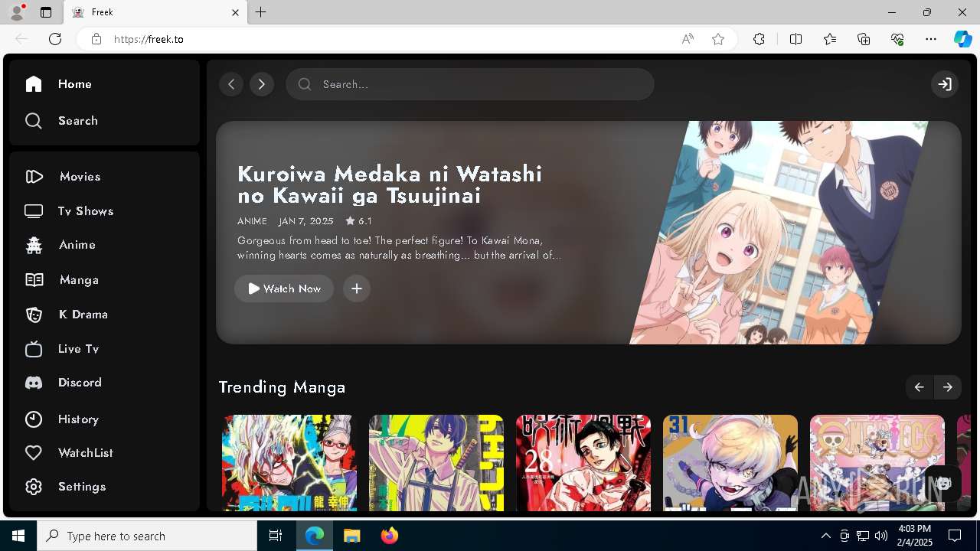Click the Trending Manga heading
Viewport: 980px width, 551px height.
pyautogui.click(x=282, y=387)
